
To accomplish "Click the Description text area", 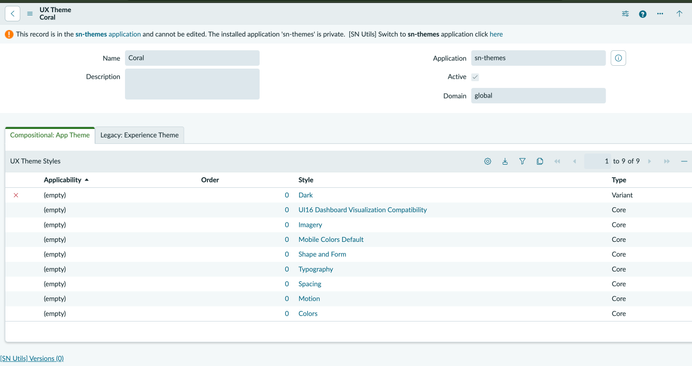I will pos(192,84).
